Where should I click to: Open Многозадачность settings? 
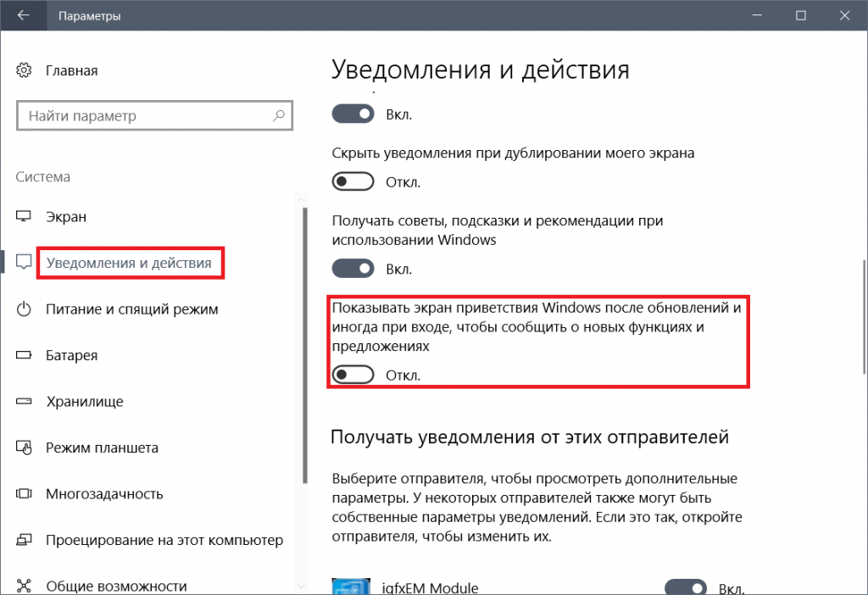[104, 493]
